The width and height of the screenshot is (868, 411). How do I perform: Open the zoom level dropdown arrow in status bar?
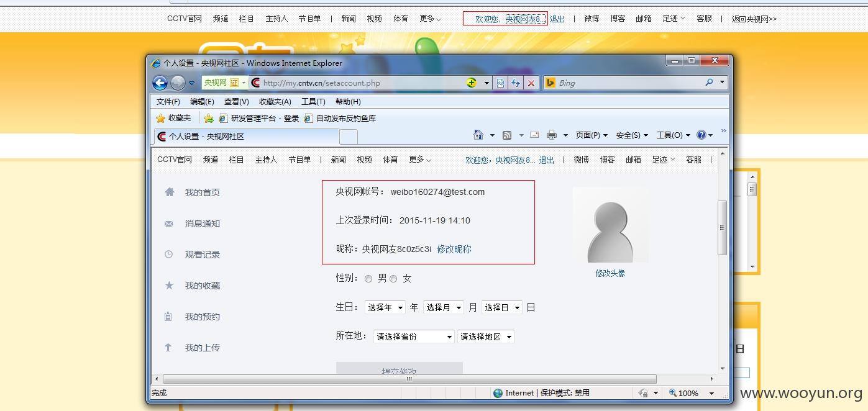tap(711, 394)
